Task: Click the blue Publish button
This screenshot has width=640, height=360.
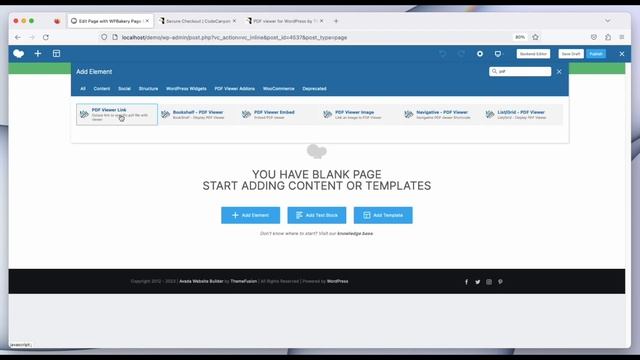Action: pyautogui.click(x=596, y=54)
